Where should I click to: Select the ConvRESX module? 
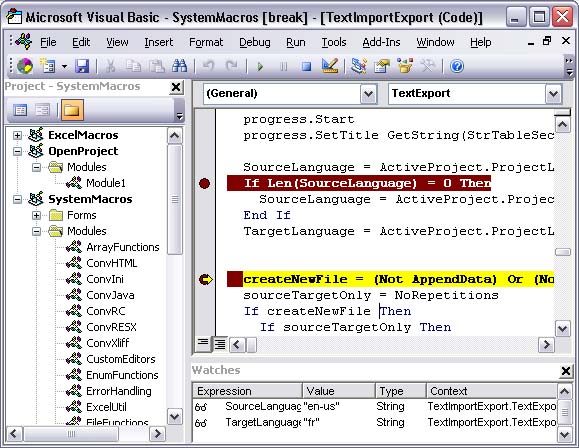pyautogui.click(x=111, y=327)
